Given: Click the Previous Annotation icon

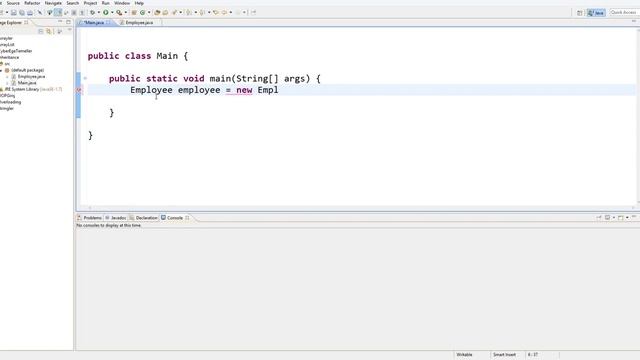Looking at the screenshot, I should click(202, 13).
